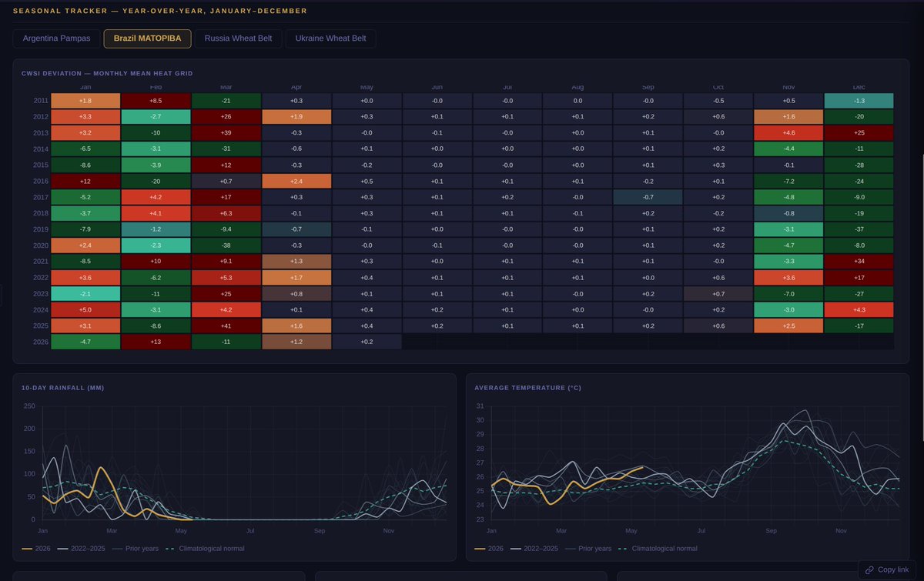Click the 2026 row year label
Viewport: 924px width, 581px height.
[x=40, y=342]
